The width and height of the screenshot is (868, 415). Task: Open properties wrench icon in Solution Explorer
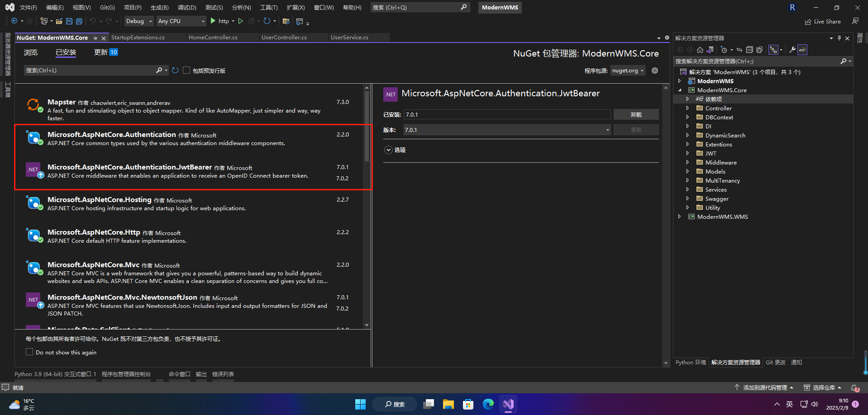pos(792,50)
